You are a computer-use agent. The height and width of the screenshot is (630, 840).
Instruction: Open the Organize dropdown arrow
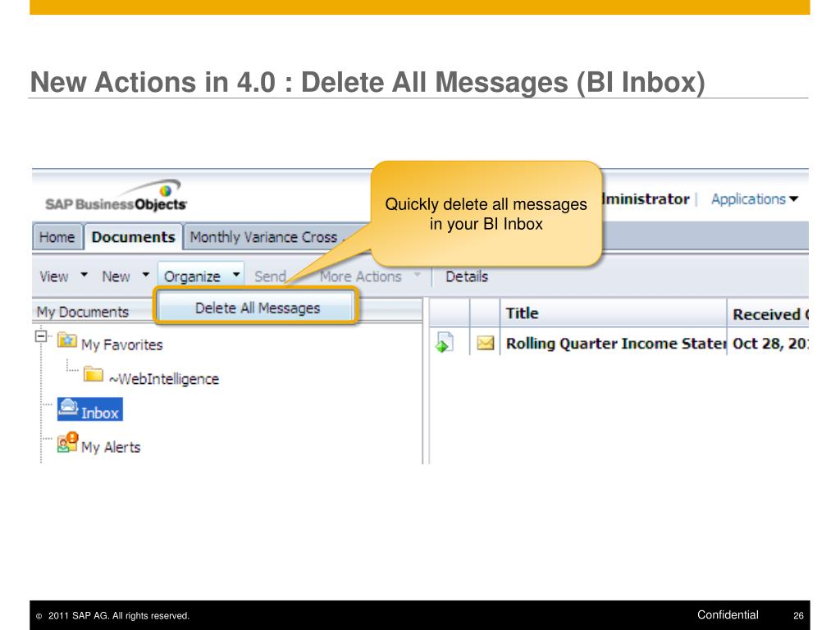[236, 275]
